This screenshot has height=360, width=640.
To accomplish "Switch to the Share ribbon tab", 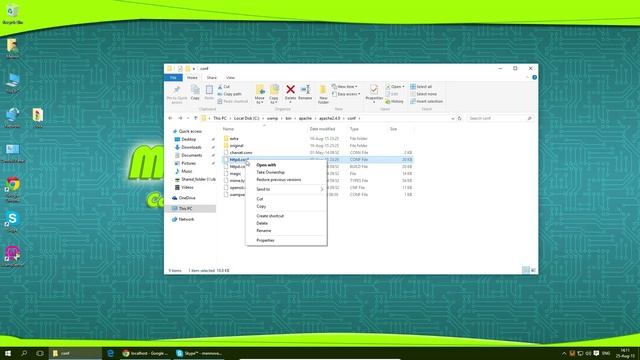I will click(x=211, y=78).
